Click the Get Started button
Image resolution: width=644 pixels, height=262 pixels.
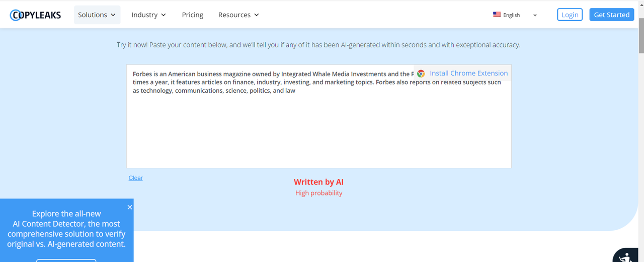pyautogui.click(x=611, y=15)
